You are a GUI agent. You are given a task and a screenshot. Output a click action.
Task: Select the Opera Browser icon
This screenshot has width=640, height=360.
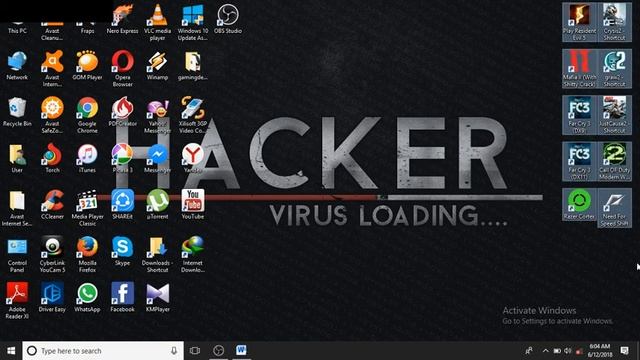pos(122,69)
